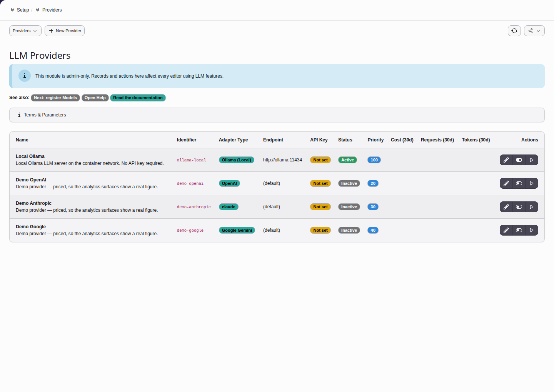Click the Demo Google provider name
Image resolution: width=554 pixels, height=392 pixels.
[31, 227]
